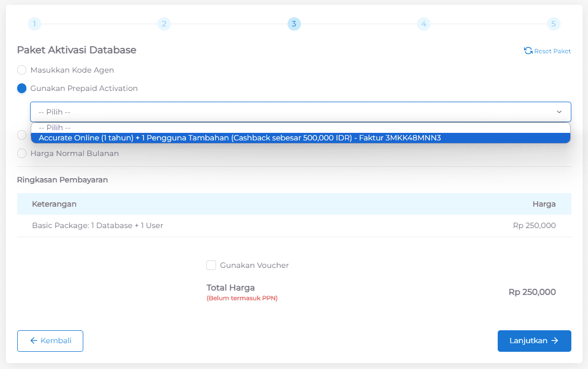
Task: Enable the Gunakan Voucher checkbox
Action: click(211, 265)
